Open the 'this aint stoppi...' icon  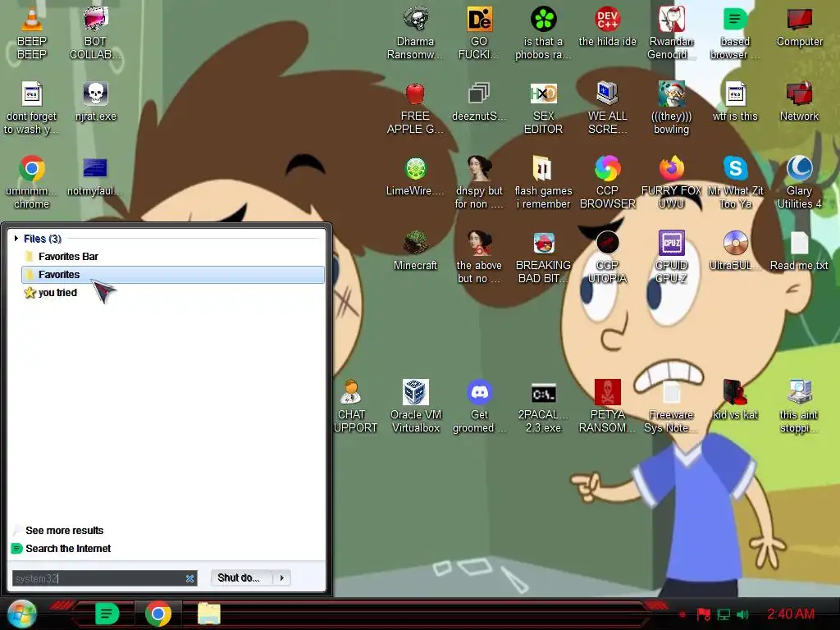click(x=799, y=393)
